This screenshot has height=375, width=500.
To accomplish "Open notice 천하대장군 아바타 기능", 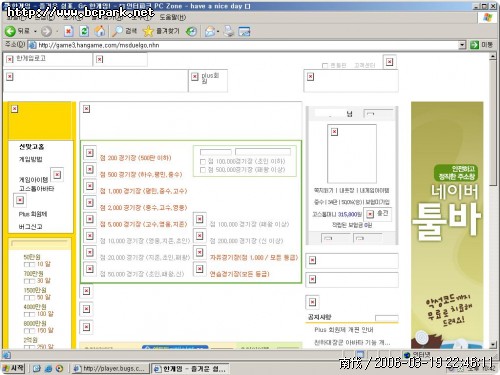I will 352,342.
